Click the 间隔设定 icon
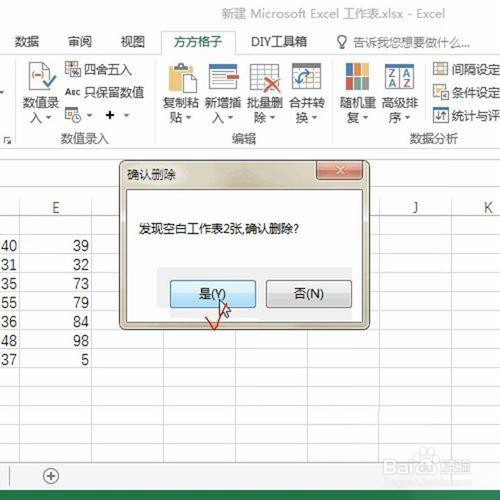The height and width of the screenshot is (500, 500). [x=440, y=69]
